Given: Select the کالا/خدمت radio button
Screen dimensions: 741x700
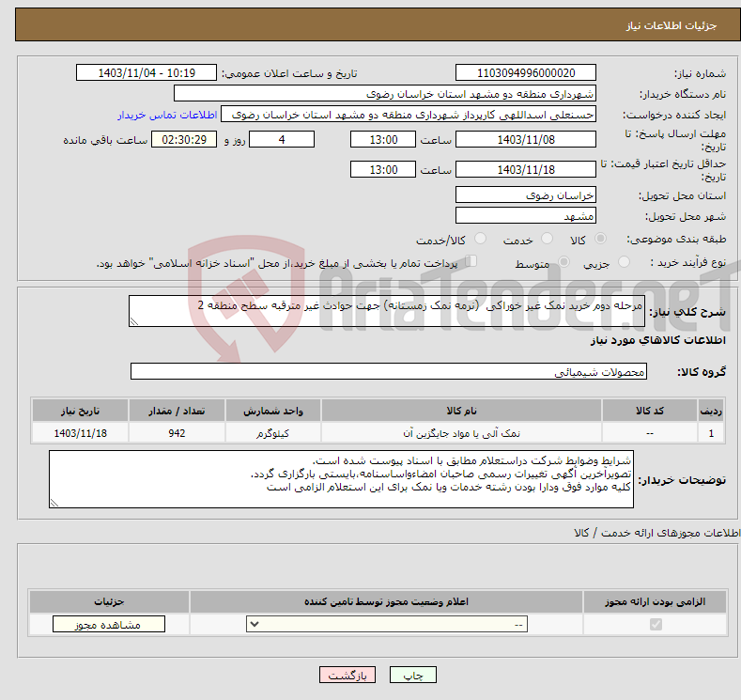Looking at the screenshot, I should [480, 239].
